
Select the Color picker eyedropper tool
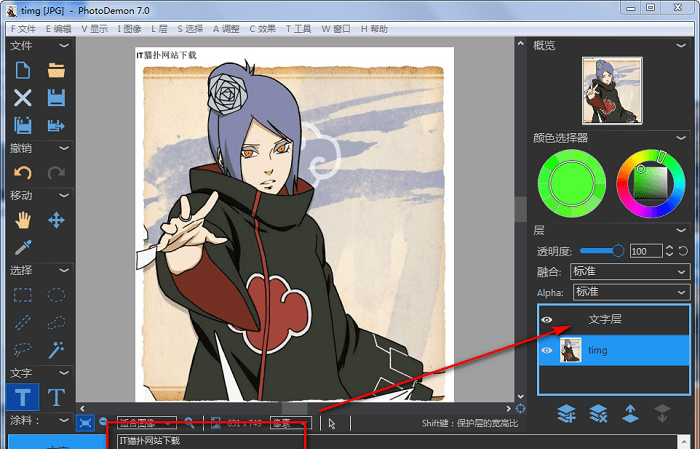22,247
